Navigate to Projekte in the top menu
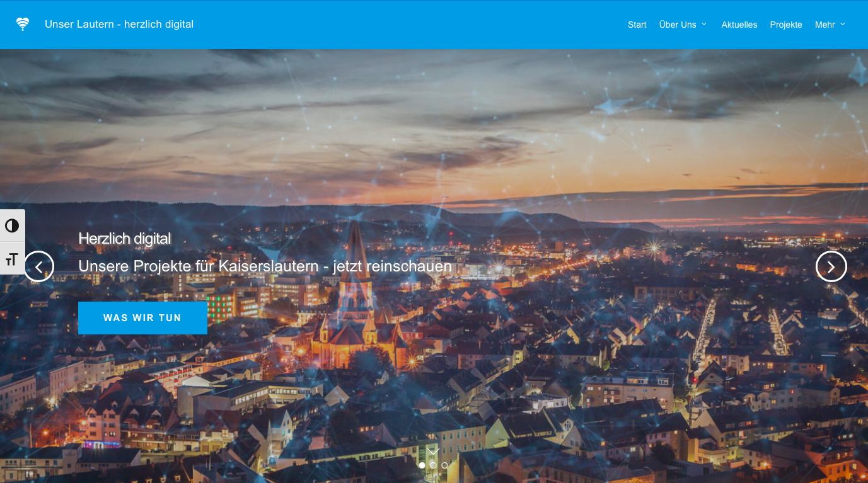 [x=785, y=25]
